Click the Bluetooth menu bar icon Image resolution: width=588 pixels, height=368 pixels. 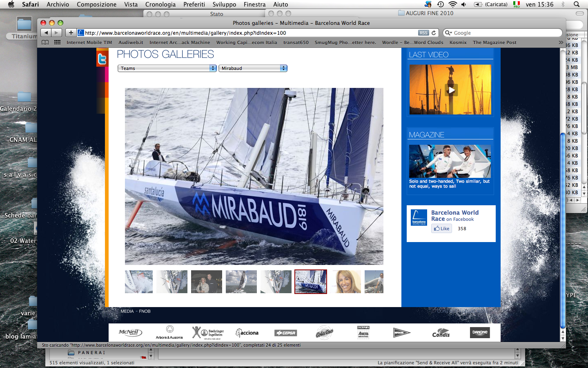(563, 4)
